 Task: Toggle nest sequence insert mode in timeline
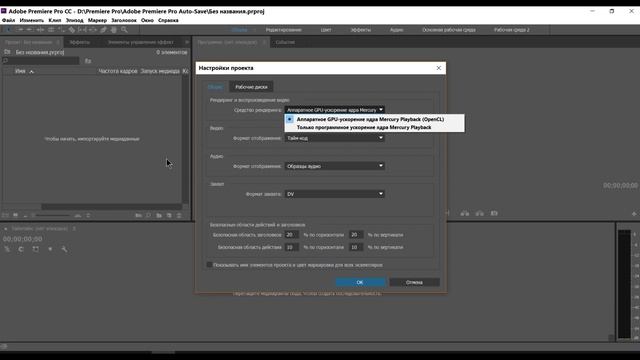[x=7, y=249]
